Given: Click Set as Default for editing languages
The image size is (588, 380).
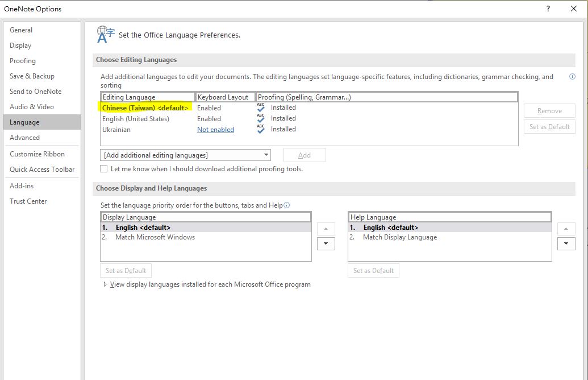Looking at the screenshot, I should [549, 126].
